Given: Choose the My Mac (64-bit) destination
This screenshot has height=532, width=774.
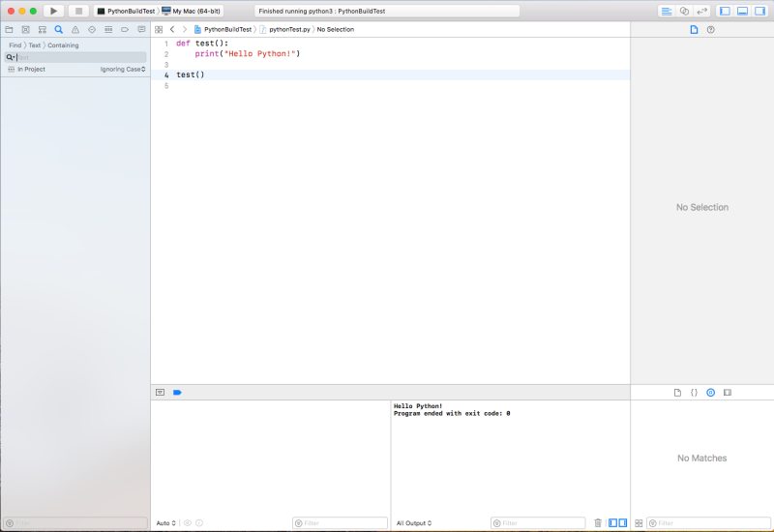Looking at the screenshot, I should click(x=191, y=11).
